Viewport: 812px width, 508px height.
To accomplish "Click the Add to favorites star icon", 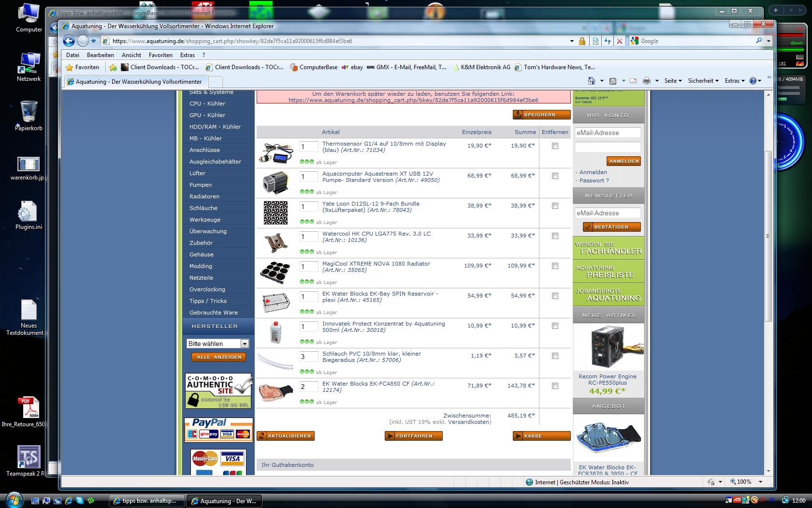I will (113, 67).
